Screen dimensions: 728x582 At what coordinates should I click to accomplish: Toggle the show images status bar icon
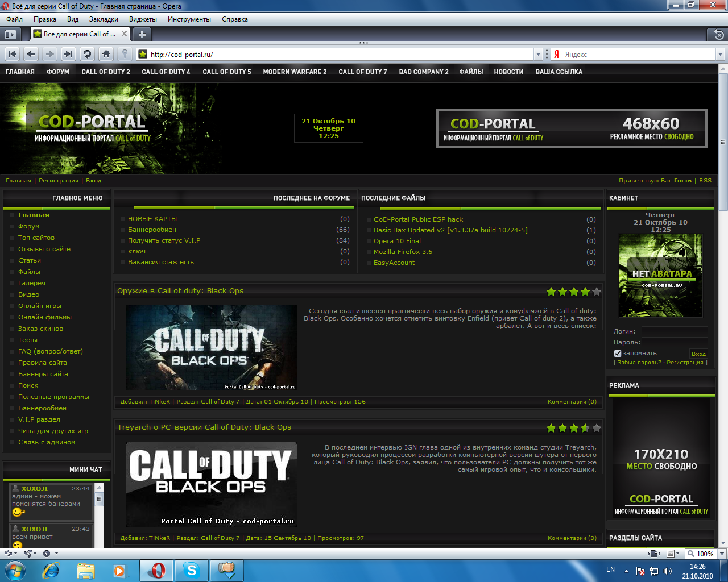pos(670,553)
